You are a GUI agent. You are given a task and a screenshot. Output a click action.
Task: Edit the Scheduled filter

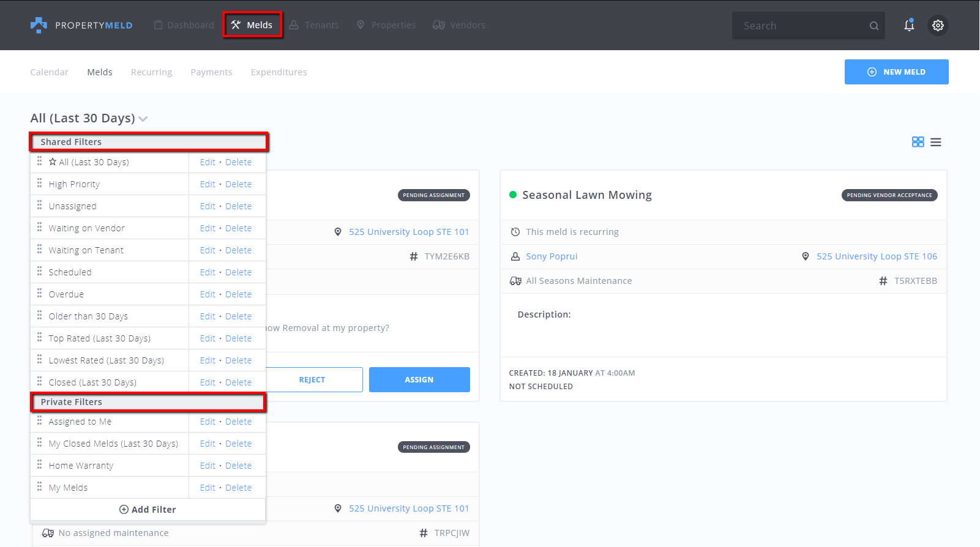pos(208,272)
